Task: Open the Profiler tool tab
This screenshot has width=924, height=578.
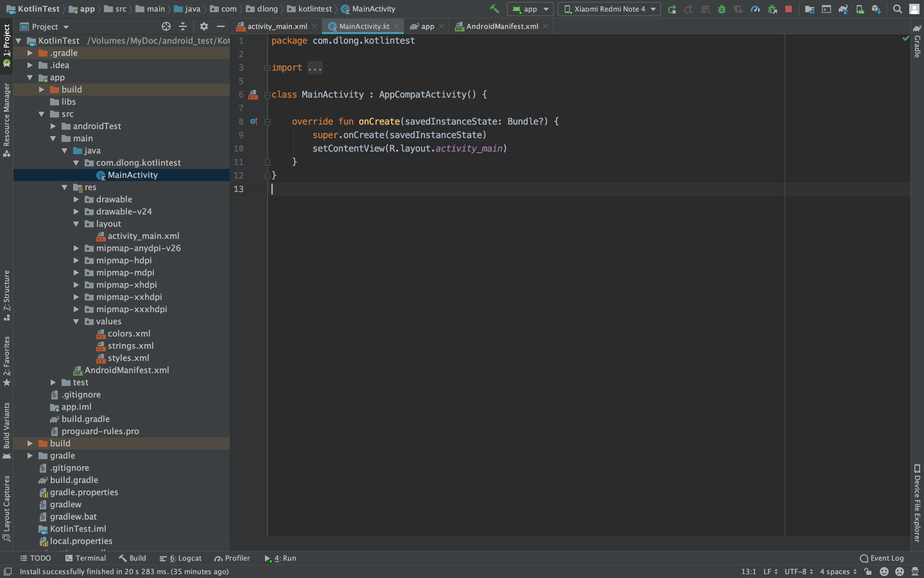Action: [232, 558]
